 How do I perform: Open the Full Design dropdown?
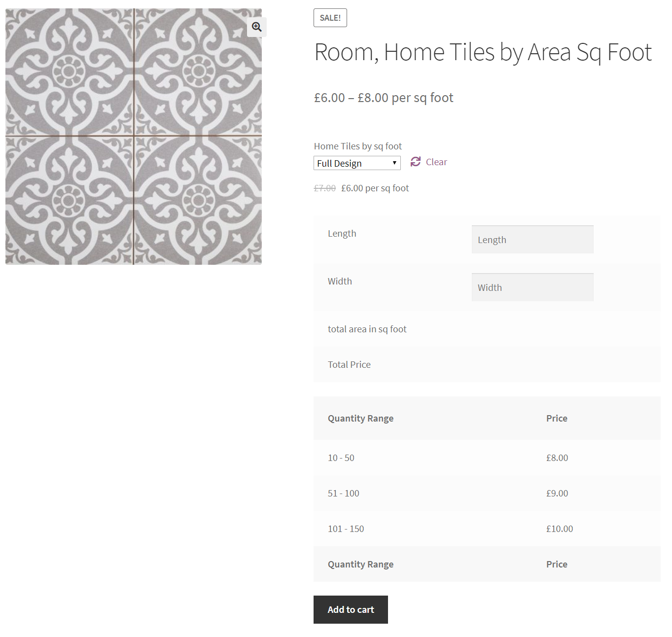pyautogui.click(x=357, y=163)
